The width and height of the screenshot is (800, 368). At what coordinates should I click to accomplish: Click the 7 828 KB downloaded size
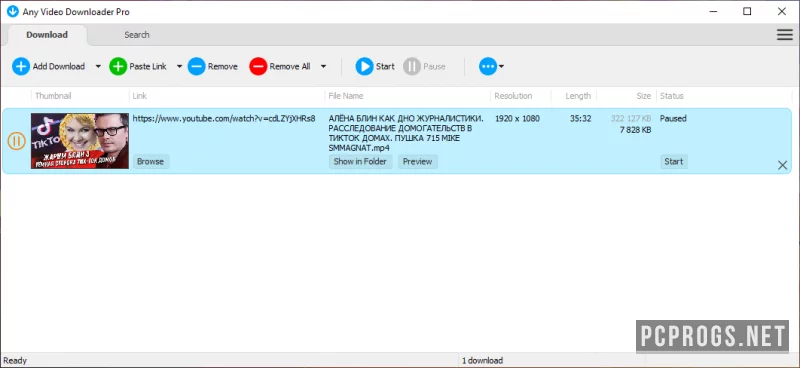tap(635, 130)
